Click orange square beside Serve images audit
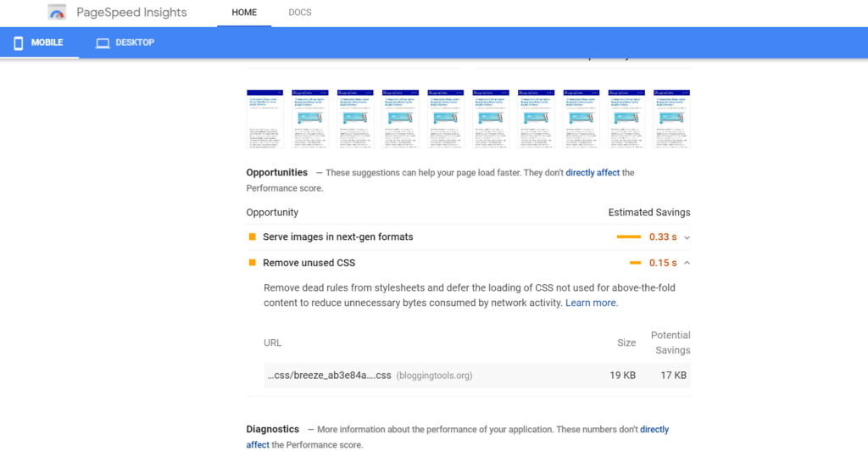 252,237
